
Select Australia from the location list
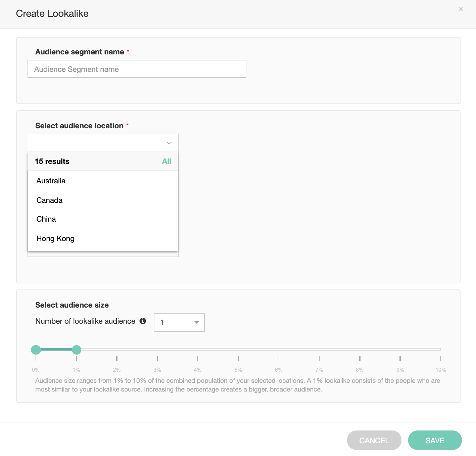click(51, 181)
